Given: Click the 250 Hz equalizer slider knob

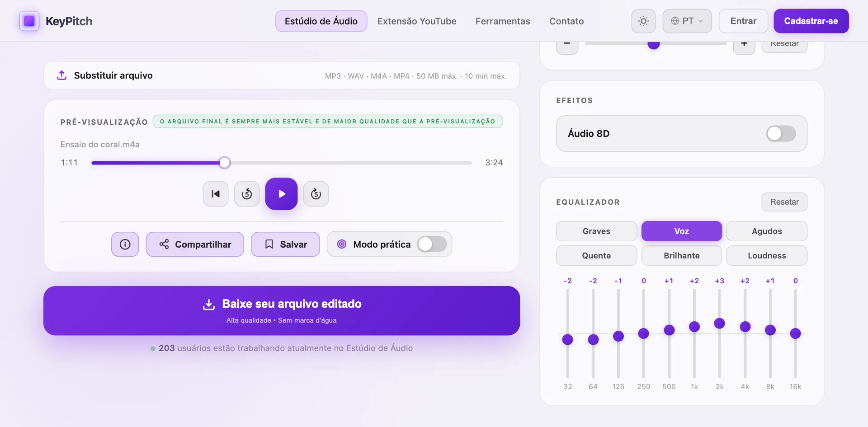Looking at the screenshot, I should (643, 333).
